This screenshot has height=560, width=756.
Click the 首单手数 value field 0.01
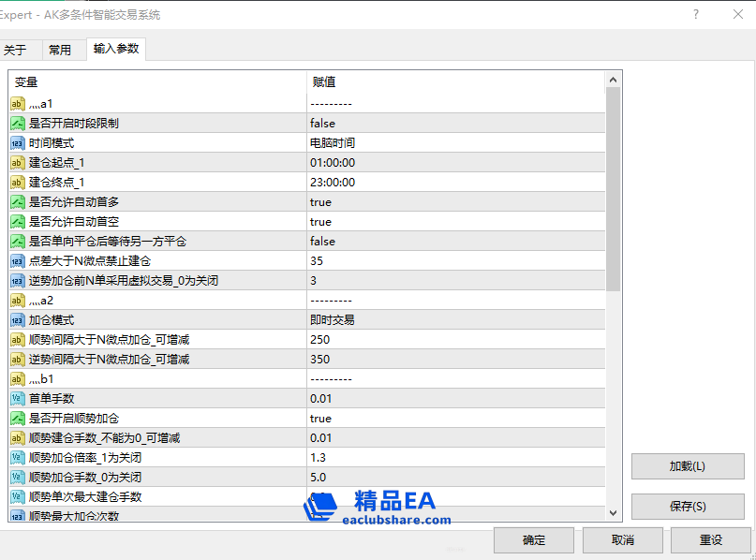point(320,399)
